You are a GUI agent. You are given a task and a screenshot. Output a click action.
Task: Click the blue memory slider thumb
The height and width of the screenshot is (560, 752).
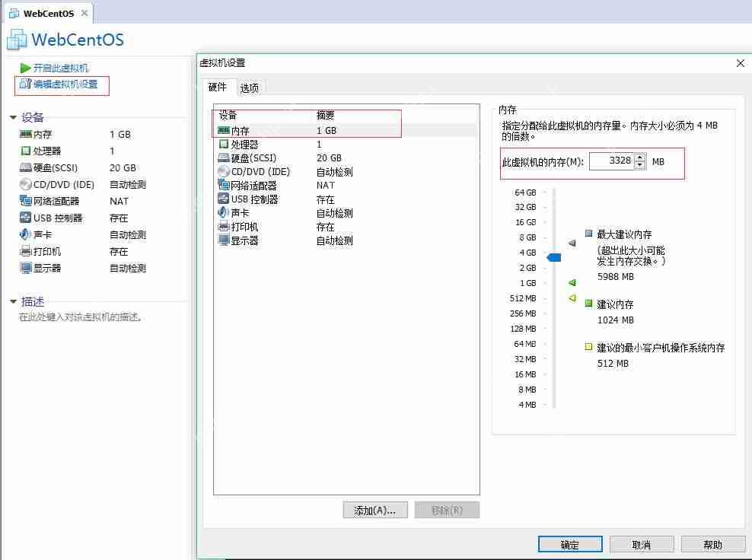(554, 257)
